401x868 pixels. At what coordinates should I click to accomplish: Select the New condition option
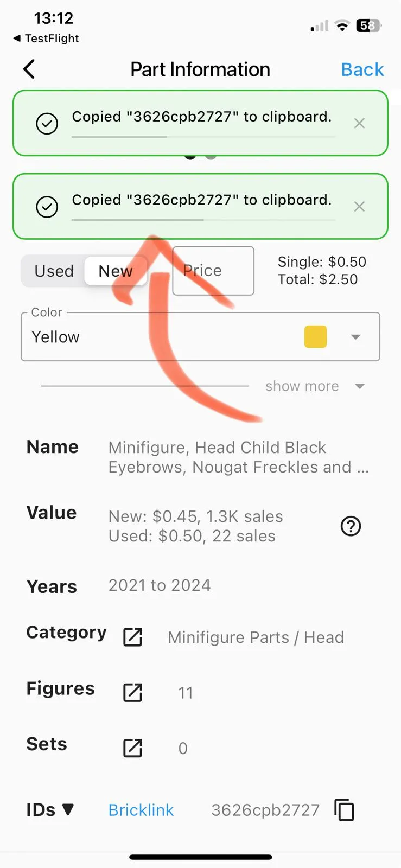pyautogui.click(x=116, y=271)
